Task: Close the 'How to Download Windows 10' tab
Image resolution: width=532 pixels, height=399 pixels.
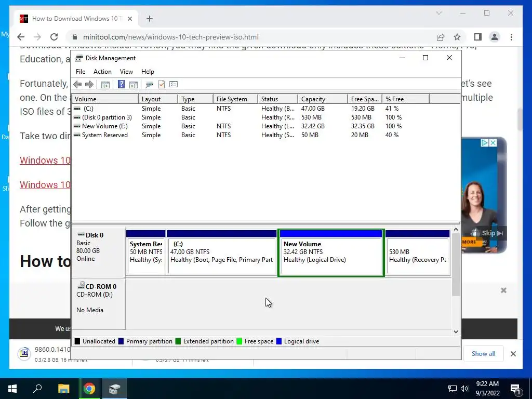Action: tap(129, 19)
